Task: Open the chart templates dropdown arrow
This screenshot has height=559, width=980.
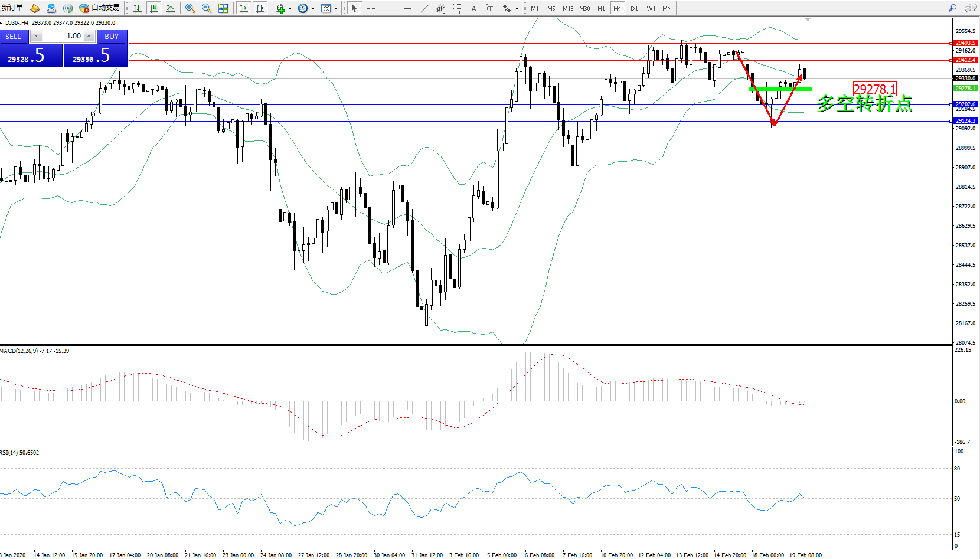Action: (336, 8)
